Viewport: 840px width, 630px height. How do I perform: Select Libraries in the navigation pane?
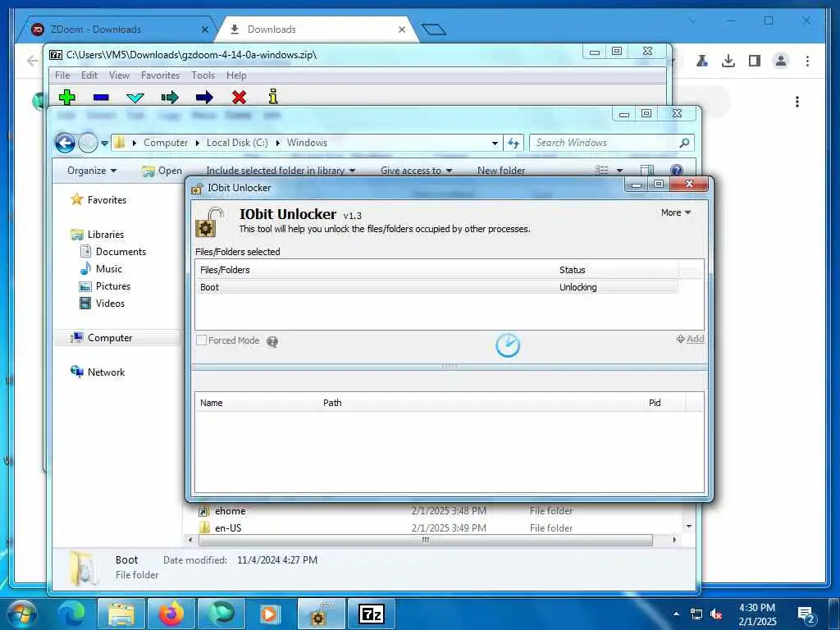coord(106,234)
